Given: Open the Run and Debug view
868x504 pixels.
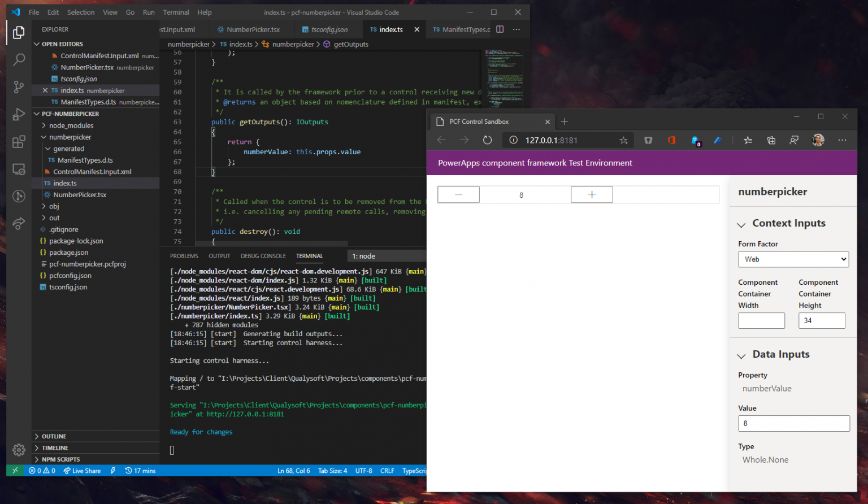Looking at the screenshot, I should point(19,114).
